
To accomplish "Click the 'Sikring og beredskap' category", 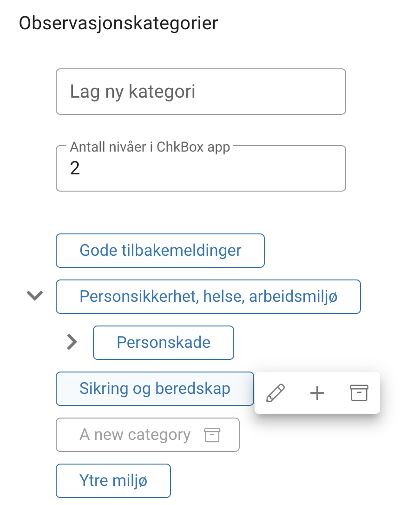I will [x=155, y=388].
